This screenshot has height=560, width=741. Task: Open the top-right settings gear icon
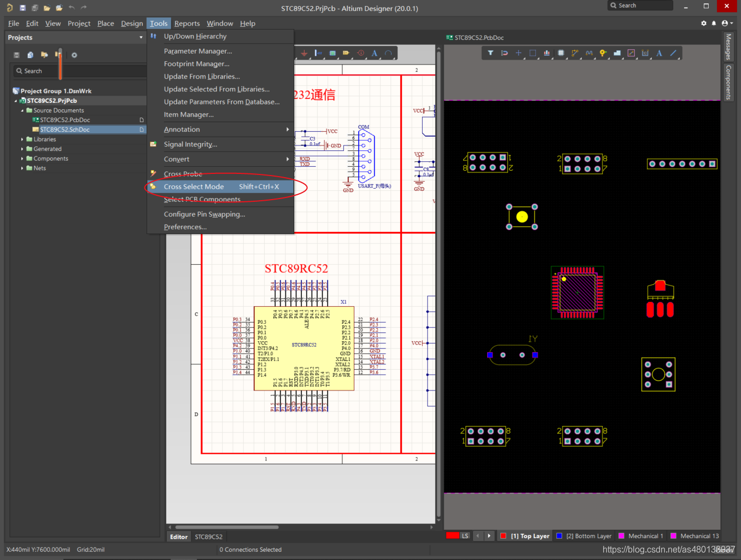[x=704, y=23]
